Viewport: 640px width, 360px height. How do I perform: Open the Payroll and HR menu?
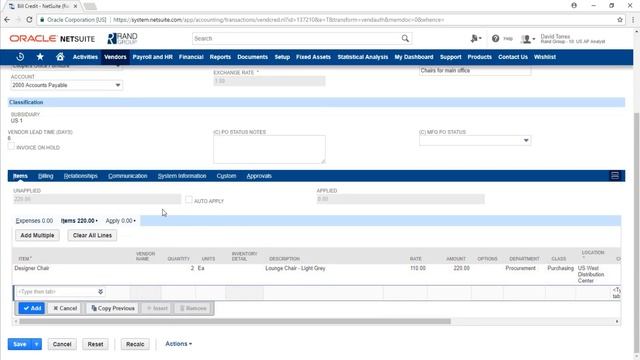pyautogui.click(x=152, y=57)
